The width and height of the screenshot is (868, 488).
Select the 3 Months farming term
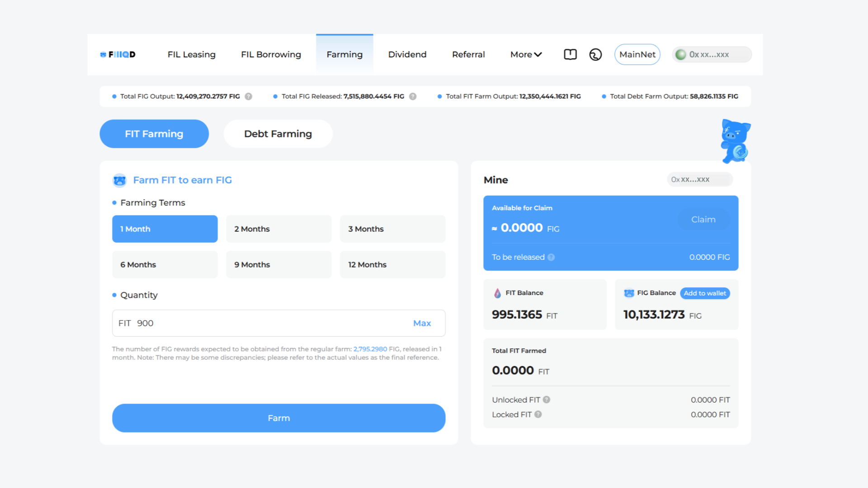click(x=392, y=229)
